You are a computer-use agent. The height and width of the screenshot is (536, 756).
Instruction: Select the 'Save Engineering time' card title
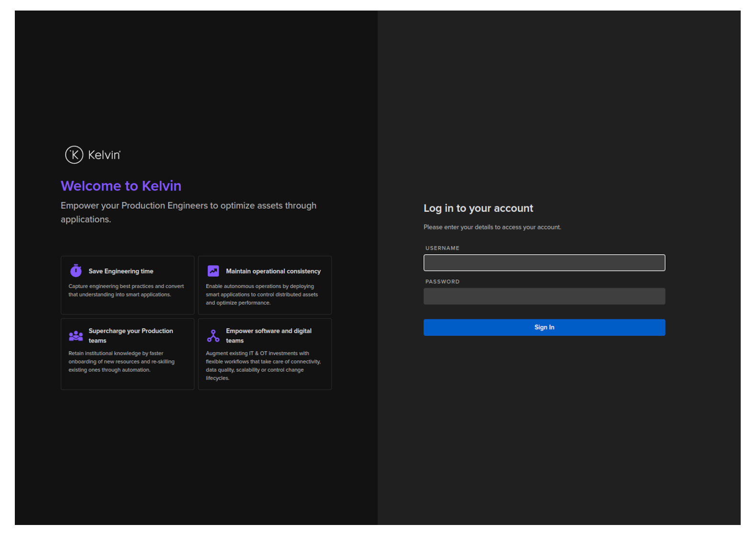coord(121,271)
